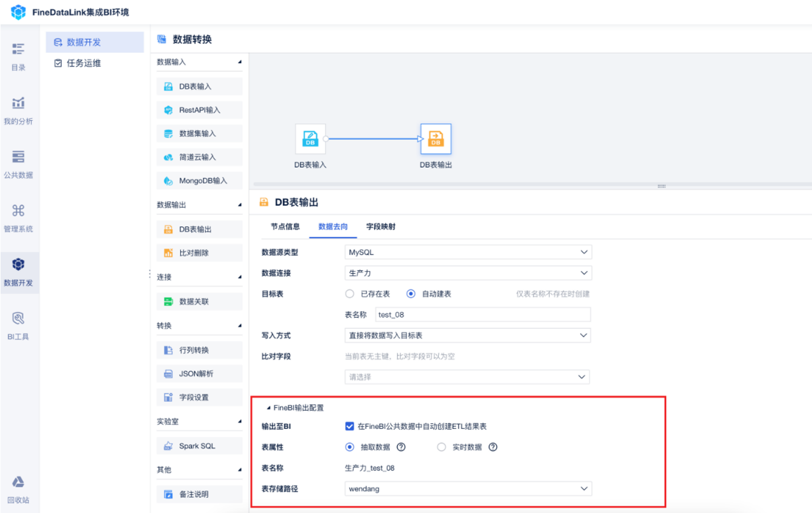Image resolution: width=812 pixels, height=513 pixels.
Task: Click the DB表输出 operator icon in palette
Action: pyautogui.click(x=168, y=230)
